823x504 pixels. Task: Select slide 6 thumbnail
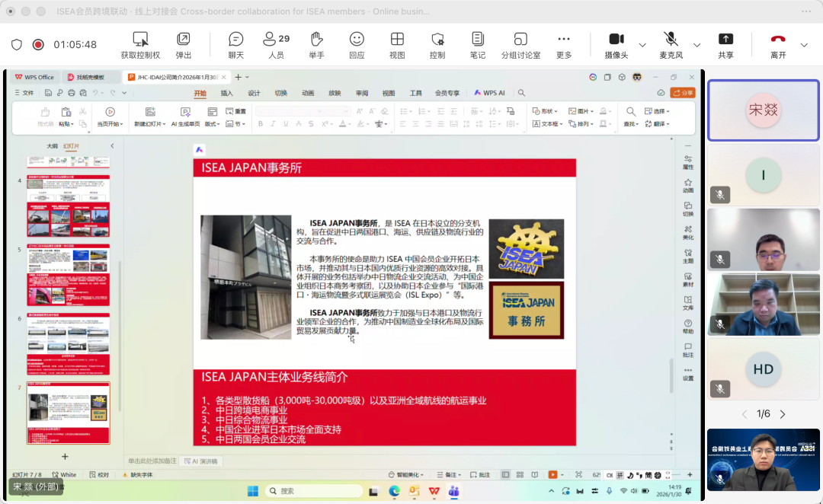click(69, 344)
